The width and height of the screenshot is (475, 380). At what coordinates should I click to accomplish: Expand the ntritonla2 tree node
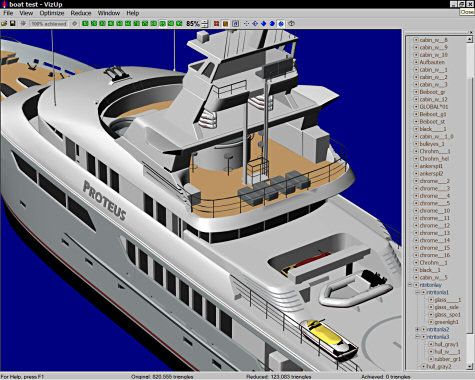[x=417, y=329]
